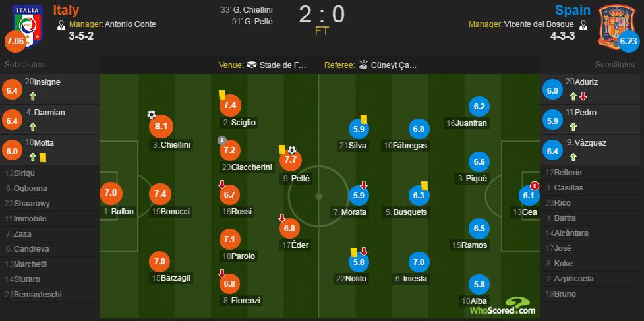
Task: Click the yellow card icon above Sciglio
Action: coord(222,95)
